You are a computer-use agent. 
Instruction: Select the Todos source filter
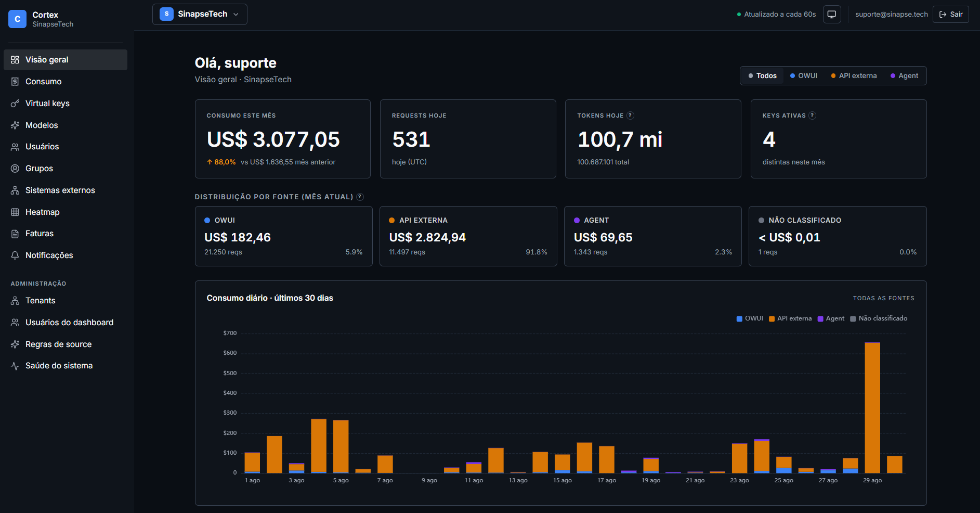tap(762, 76)
